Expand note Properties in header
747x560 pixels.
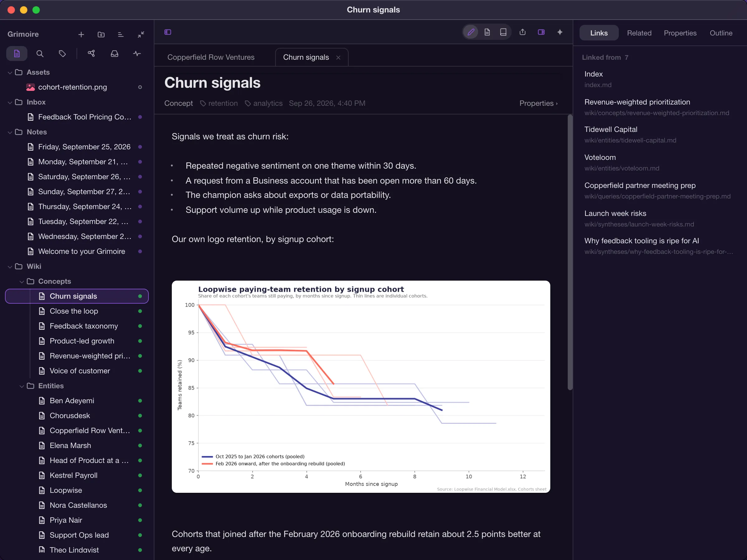pyautogui.click(x=538, y=103)
